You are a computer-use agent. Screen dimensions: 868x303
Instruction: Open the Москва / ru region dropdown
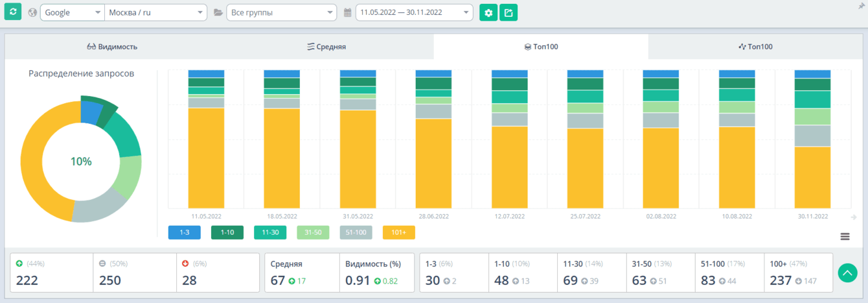pos(155,13)
